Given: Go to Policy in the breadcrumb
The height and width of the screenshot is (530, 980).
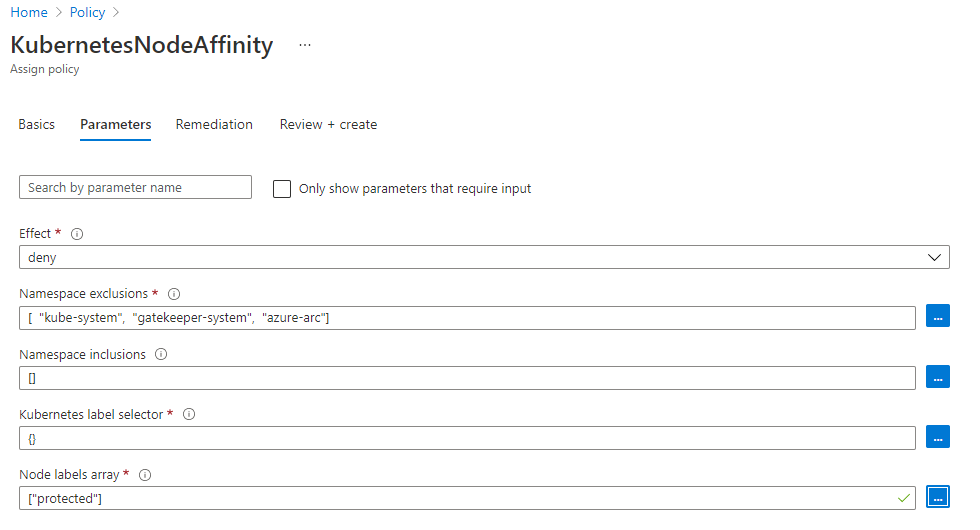Looking at the screenshot, I should [88, 12].
